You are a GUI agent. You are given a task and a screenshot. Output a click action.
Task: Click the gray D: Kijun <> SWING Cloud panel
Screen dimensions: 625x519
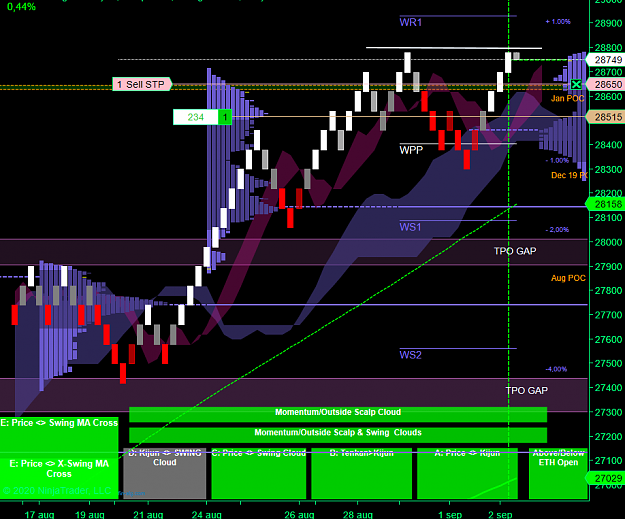pyautogui.click(x=165, y=473)
